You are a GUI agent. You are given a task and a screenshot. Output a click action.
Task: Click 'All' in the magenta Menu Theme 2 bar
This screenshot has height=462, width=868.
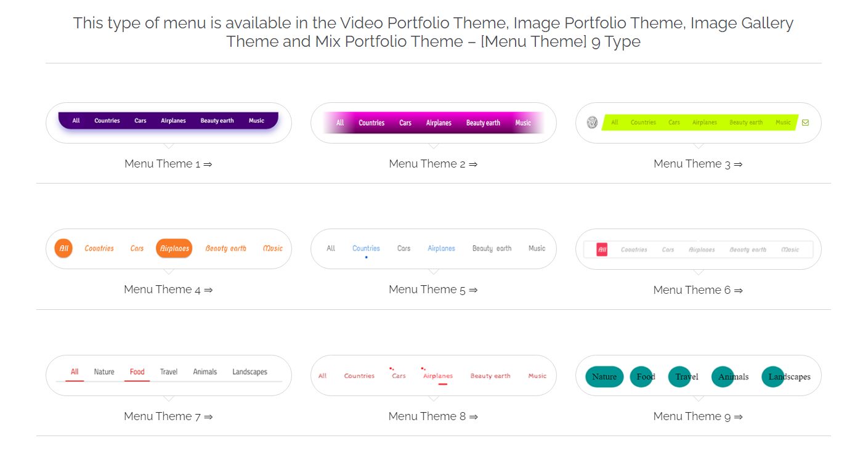point(340,123)
